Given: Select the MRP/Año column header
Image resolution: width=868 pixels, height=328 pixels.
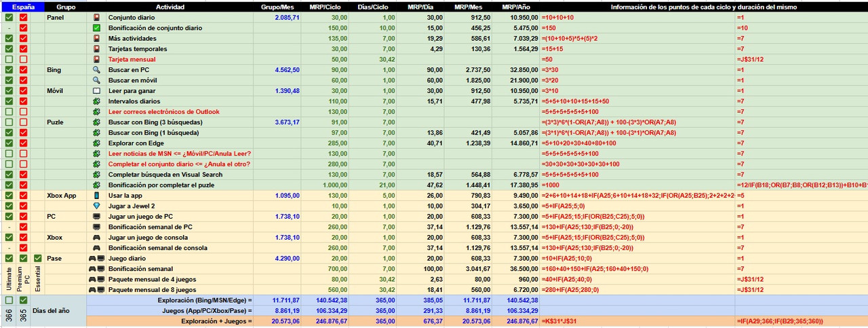Looking at the screenshot, I should [x=517, y=7].
